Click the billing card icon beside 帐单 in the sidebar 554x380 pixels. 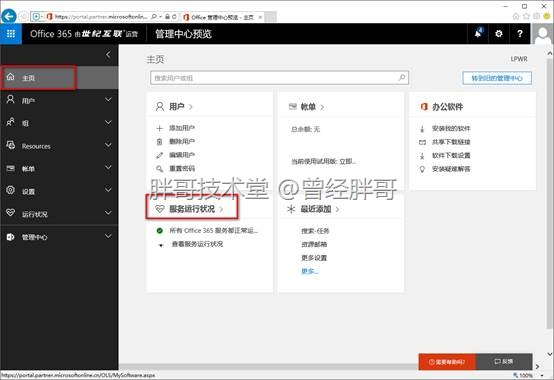pyautogui.click(x=11, y=168)
